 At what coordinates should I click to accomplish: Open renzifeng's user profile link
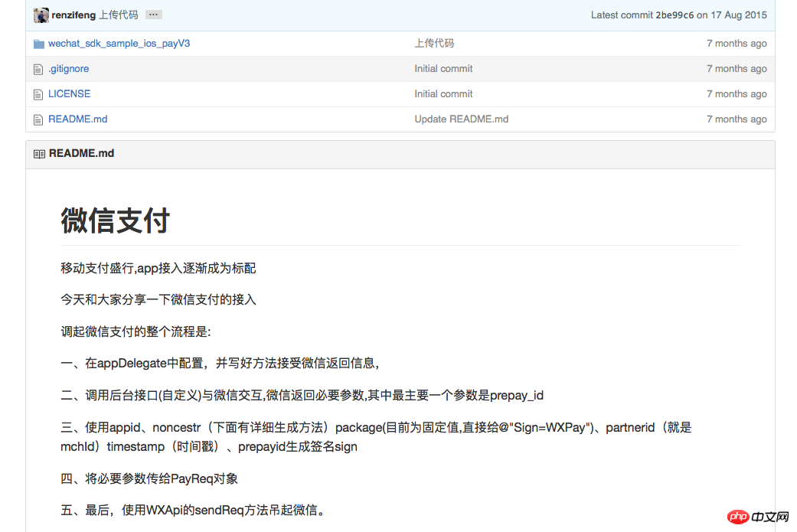coord(73,15)
